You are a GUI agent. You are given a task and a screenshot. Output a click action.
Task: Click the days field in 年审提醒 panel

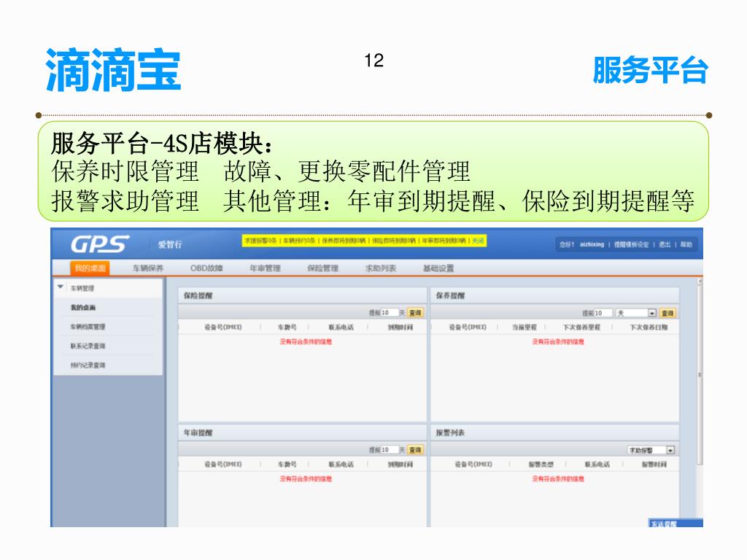click(389, 450)
